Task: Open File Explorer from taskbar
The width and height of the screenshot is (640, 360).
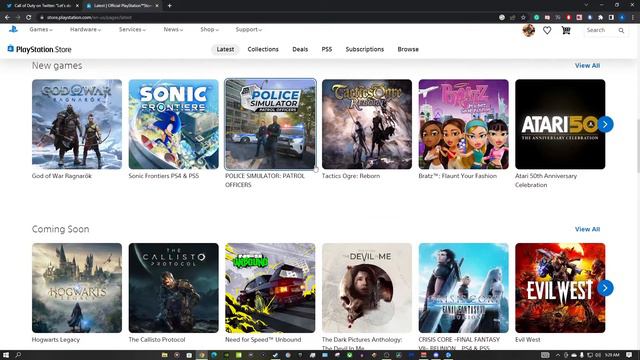Action: [x=164, y=355]
